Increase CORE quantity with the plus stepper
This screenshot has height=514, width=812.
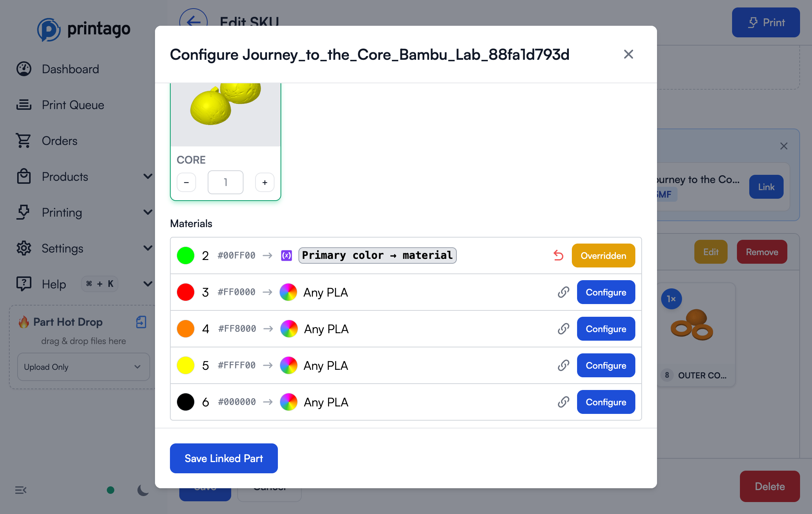(264, 182)
